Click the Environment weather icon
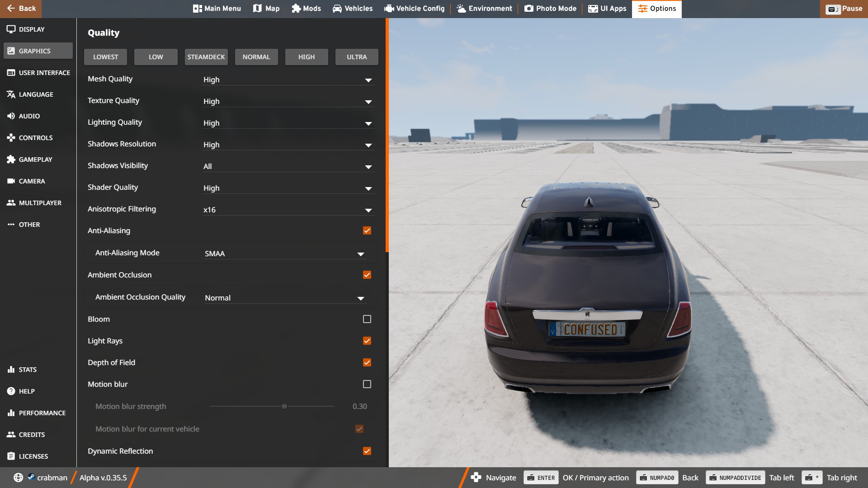 tap(461, 9)
